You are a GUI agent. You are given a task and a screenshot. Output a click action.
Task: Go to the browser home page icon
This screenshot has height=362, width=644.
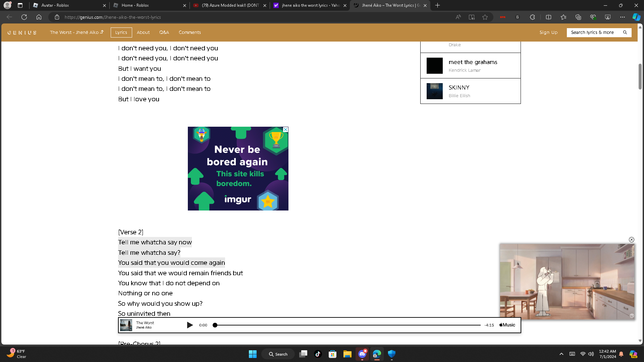tap(39, 17)
